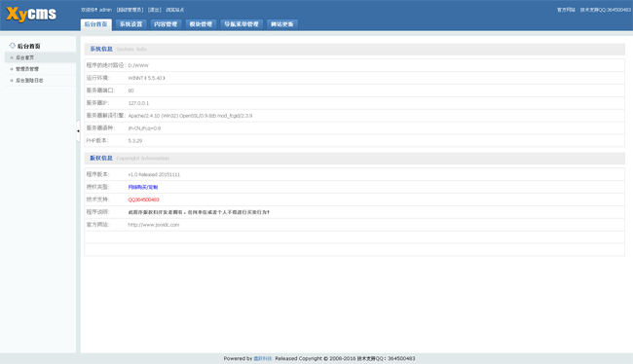
Task: Collapse the sidebar with the arrow handle
Action: (x=78, y=130)
